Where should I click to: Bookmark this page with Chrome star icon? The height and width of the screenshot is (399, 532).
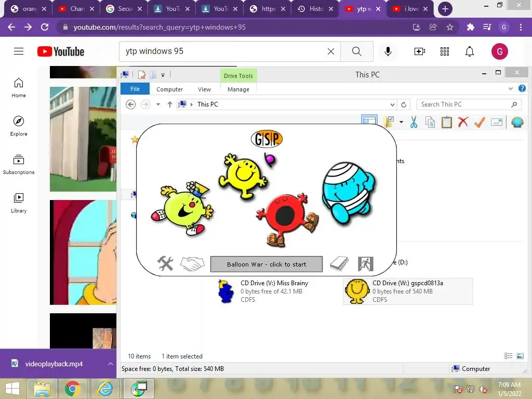coord(450,27)
